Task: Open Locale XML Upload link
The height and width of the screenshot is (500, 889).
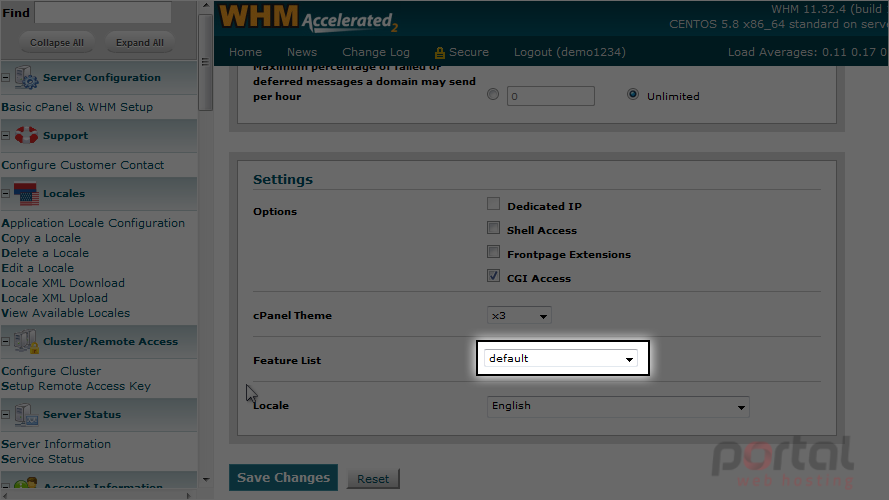Action: coord(54,298)
